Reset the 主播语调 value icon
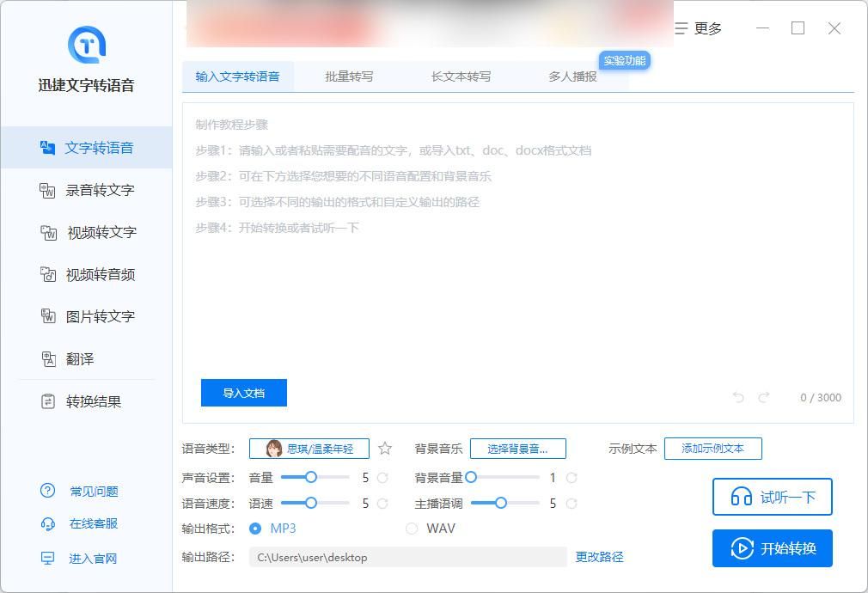Screen dimensions: 868x593 572,504
